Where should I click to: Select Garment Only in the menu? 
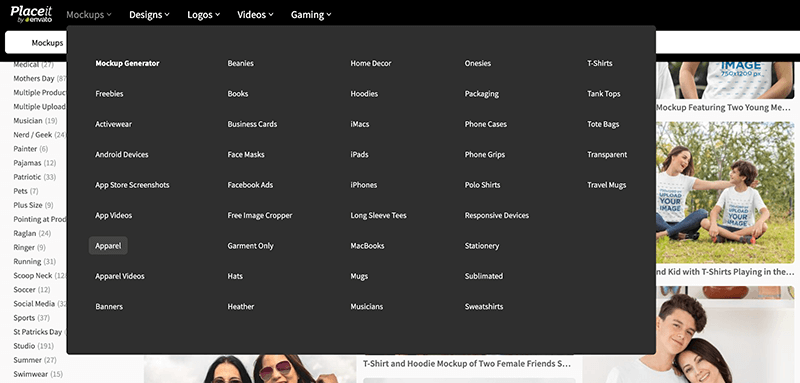(251, 246)
